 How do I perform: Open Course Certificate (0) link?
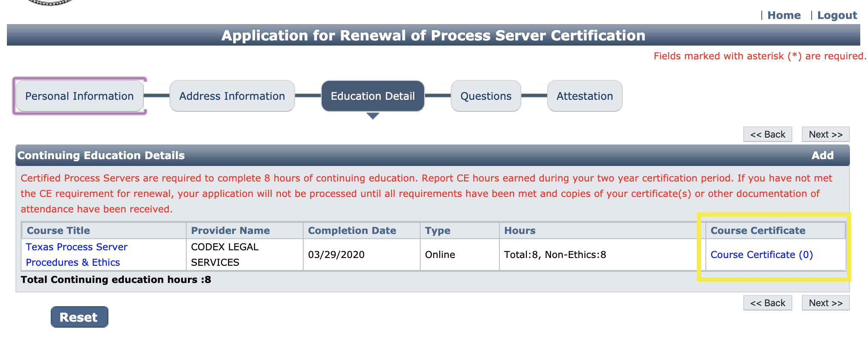tap(762, 255)
